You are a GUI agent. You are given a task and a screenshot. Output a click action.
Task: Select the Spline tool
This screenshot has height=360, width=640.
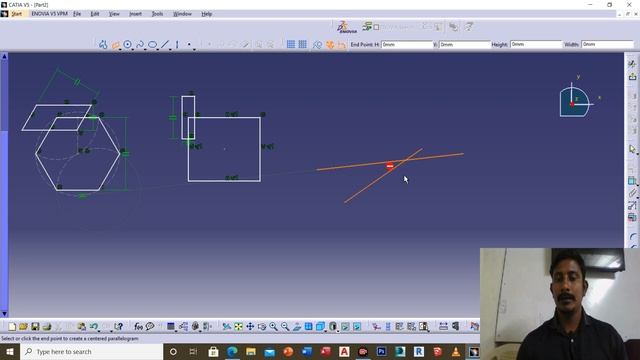140,44
